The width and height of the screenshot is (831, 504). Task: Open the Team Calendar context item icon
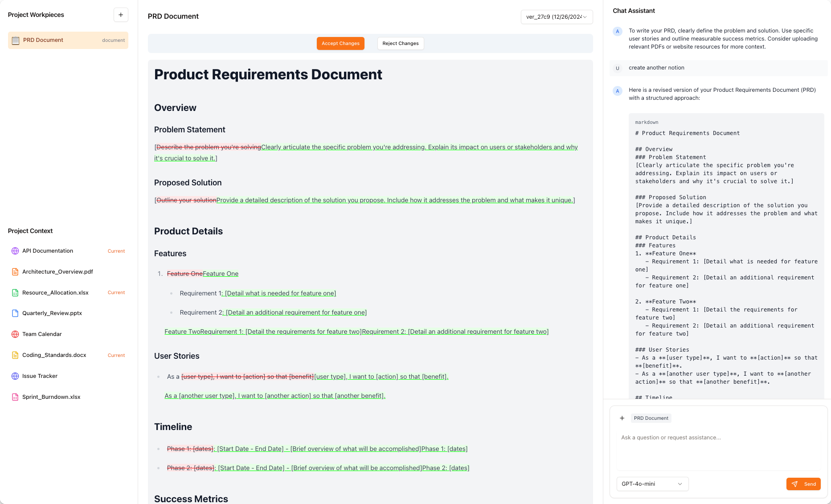15,334
